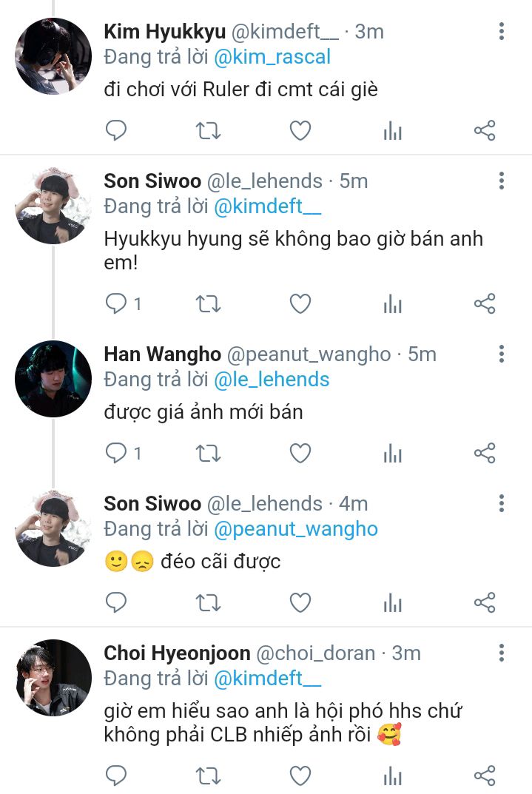The height and width of the screenshot is (794, 532).
Task: View analytics on Son Siwoo's 4m tweet
Action: tap(392, 602)
